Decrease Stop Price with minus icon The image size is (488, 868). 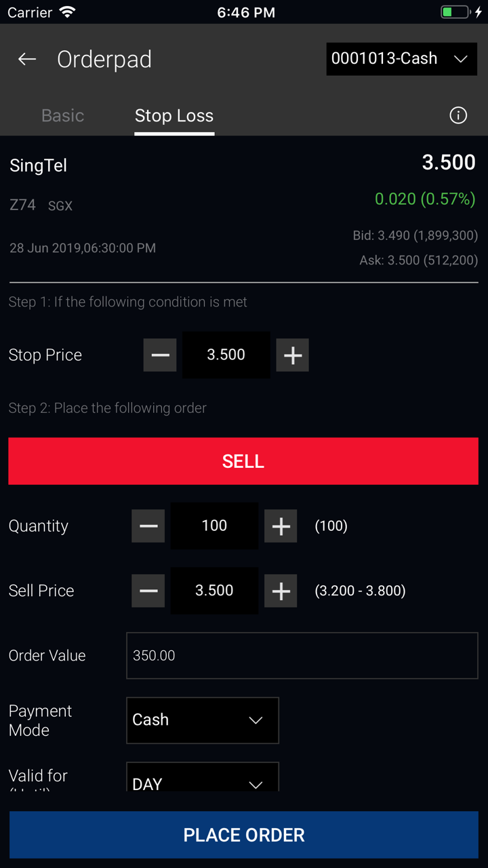point(160,355)
